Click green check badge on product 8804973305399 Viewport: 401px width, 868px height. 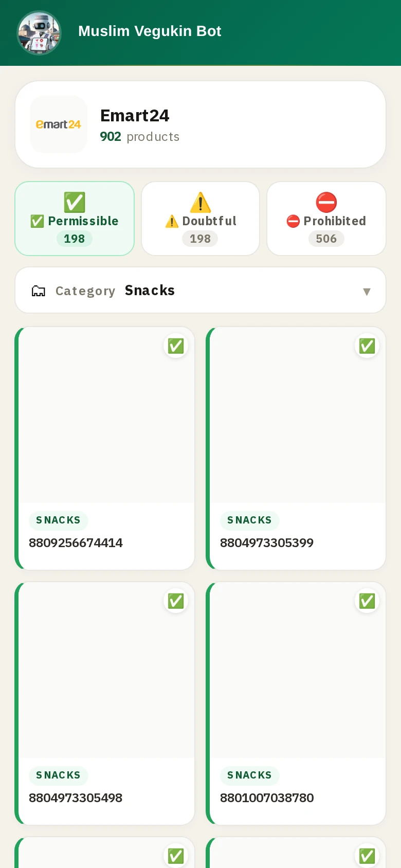367,346
